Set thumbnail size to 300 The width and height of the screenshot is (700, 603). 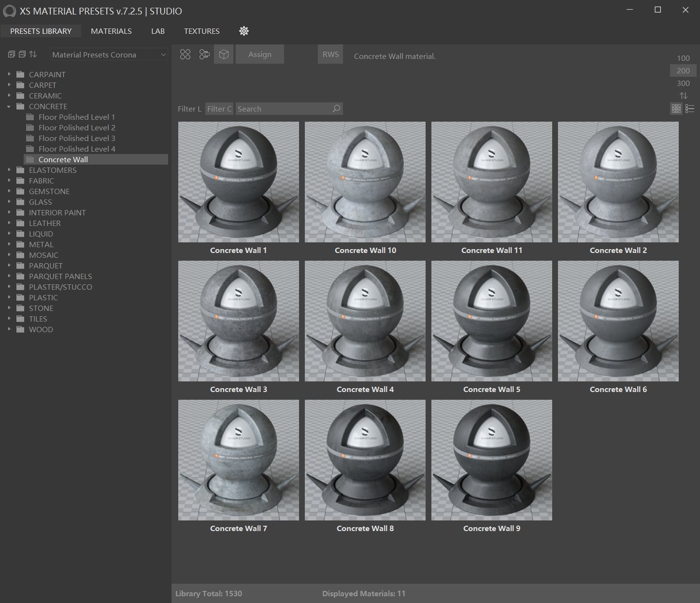pos(683,83)
